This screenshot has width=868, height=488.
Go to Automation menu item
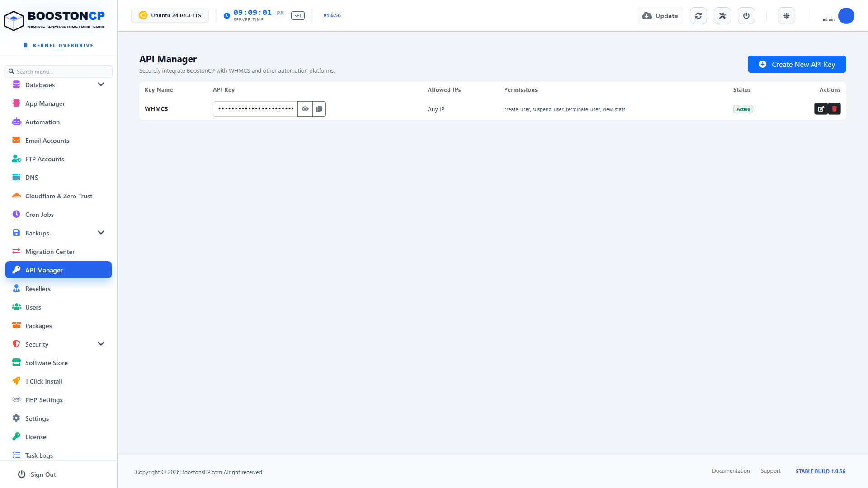[x=58, y=122]
